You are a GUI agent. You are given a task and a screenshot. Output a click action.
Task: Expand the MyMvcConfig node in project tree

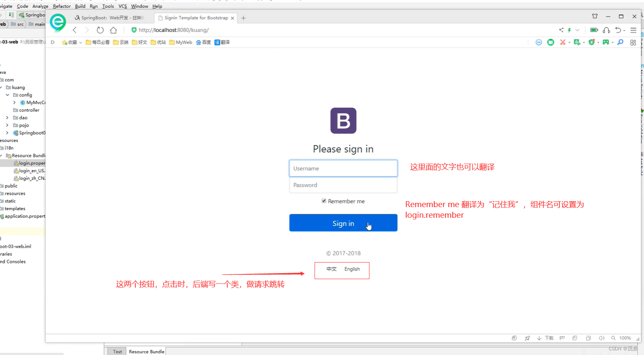[x=14, y=102]
